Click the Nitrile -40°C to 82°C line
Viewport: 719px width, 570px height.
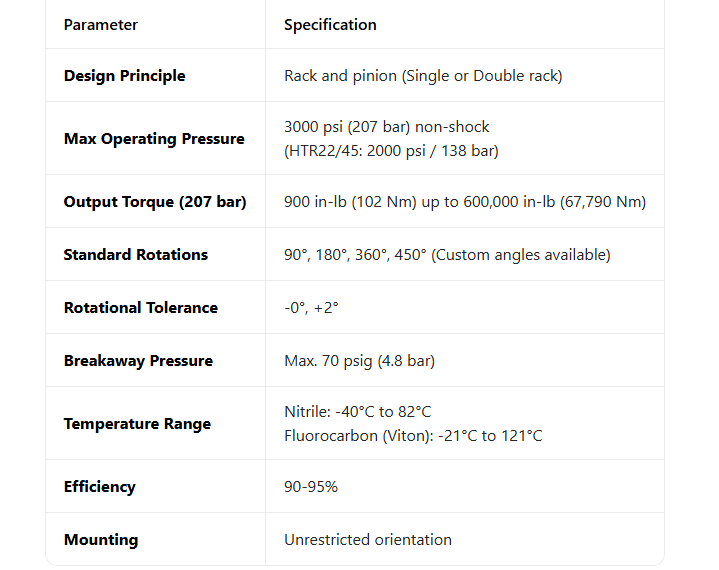tap(358, 412)
